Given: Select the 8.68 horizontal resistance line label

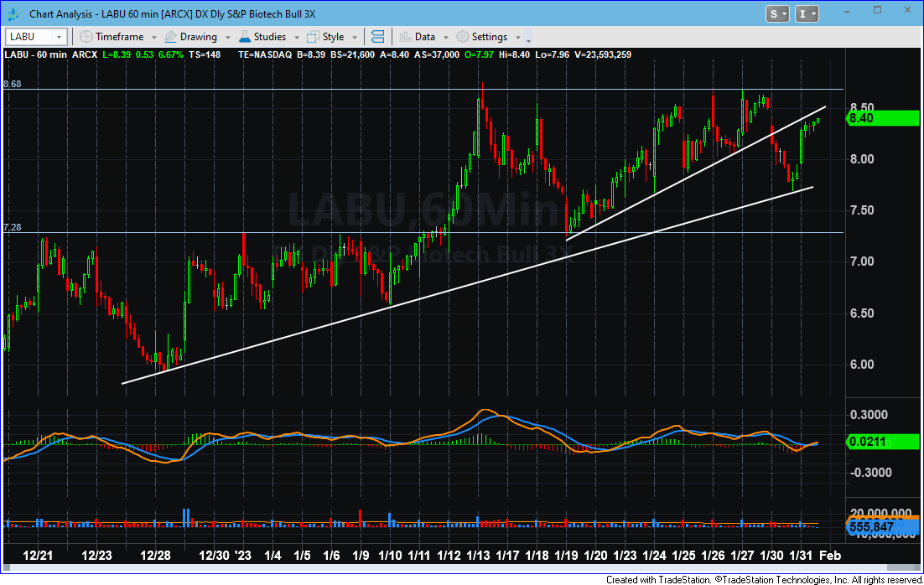Looking at the screenshot, I should click(13, 84).
